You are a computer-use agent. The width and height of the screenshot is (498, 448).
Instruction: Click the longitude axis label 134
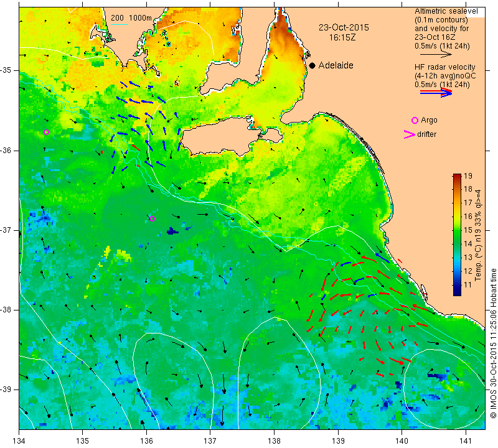pos(19,441)
